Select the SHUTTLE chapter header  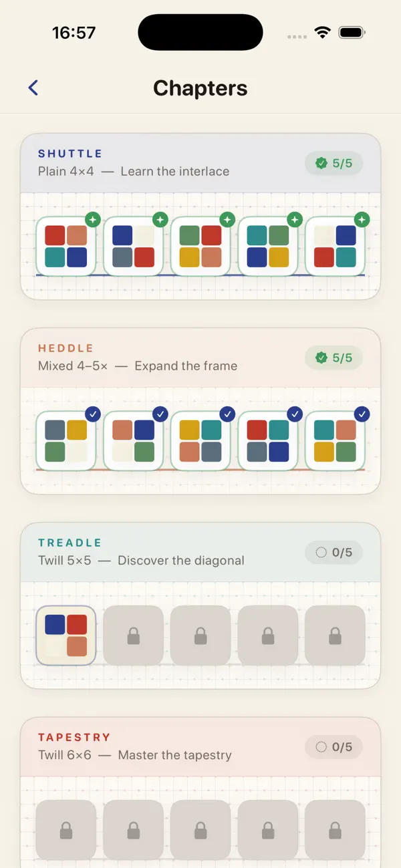tap(200, 163)
